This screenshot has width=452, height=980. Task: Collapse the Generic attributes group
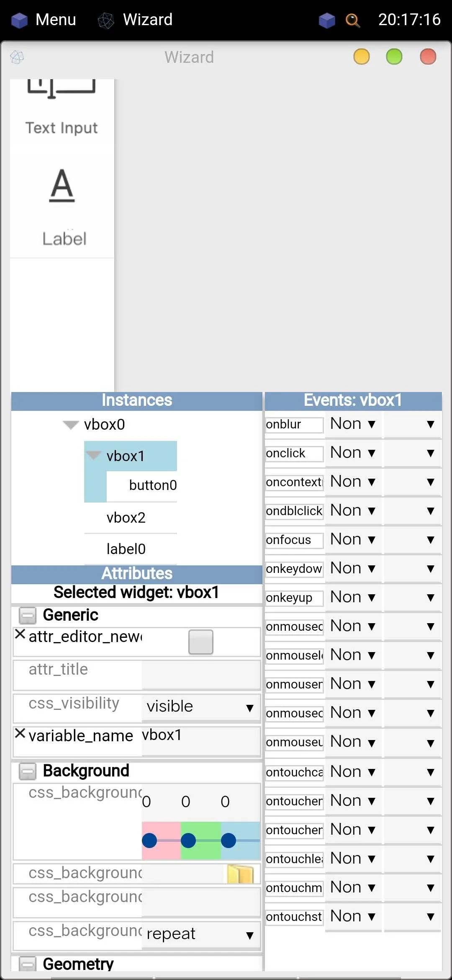28,616
